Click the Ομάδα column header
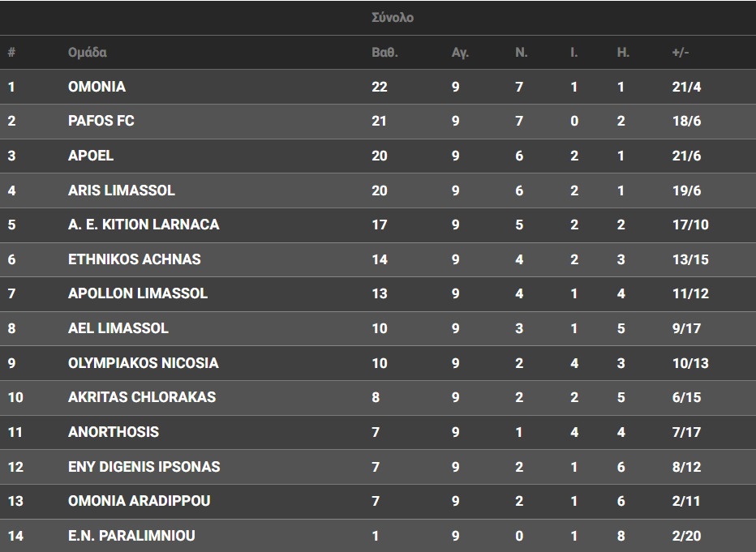Screen dimensions: 756x552 coord(88,53)
